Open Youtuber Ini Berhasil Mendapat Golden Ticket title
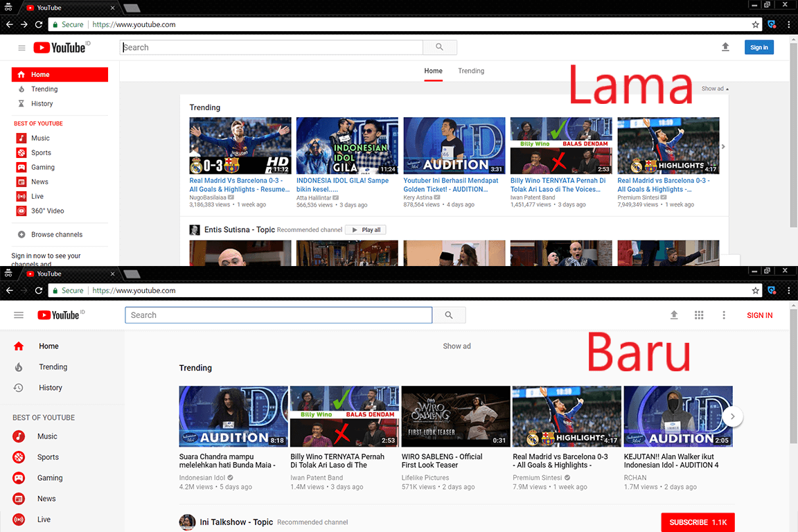Image resolution: width=798 pixels, height=532 pixels. [451, 185]
